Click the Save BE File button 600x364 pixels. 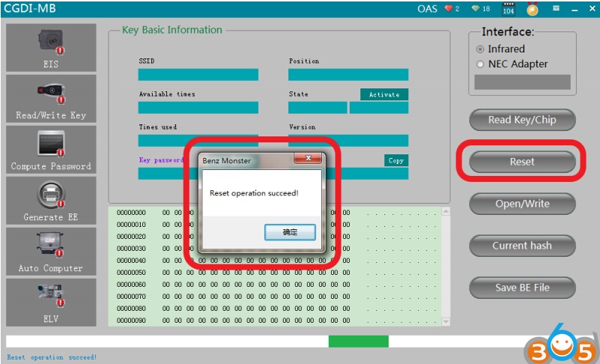522,288
